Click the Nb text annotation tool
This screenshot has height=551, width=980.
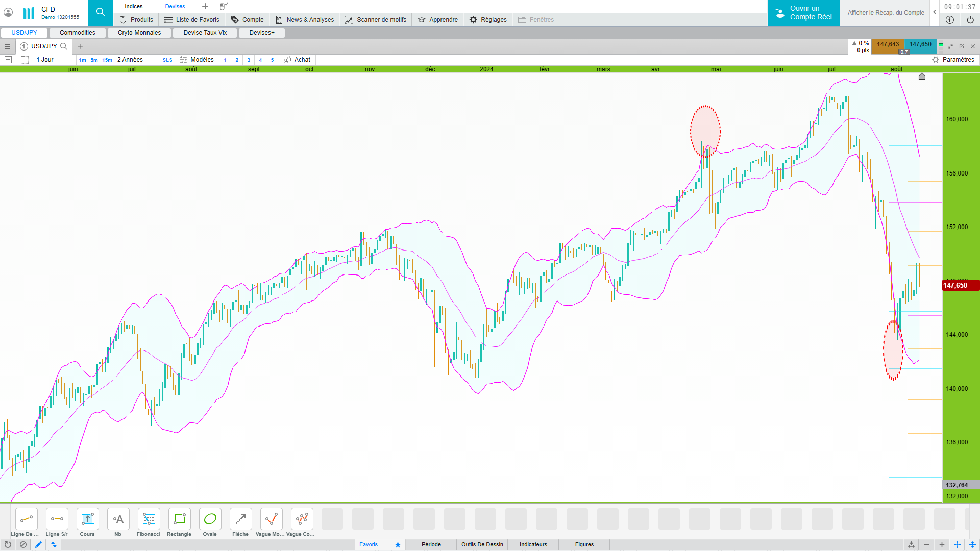pyautogui.click(x=118, y=519)
